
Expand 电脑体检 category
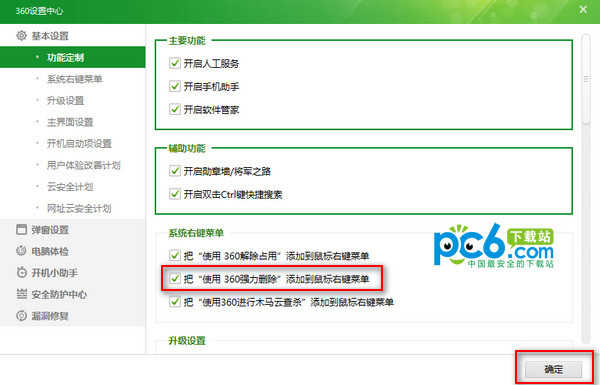click(x=73, y=251)
